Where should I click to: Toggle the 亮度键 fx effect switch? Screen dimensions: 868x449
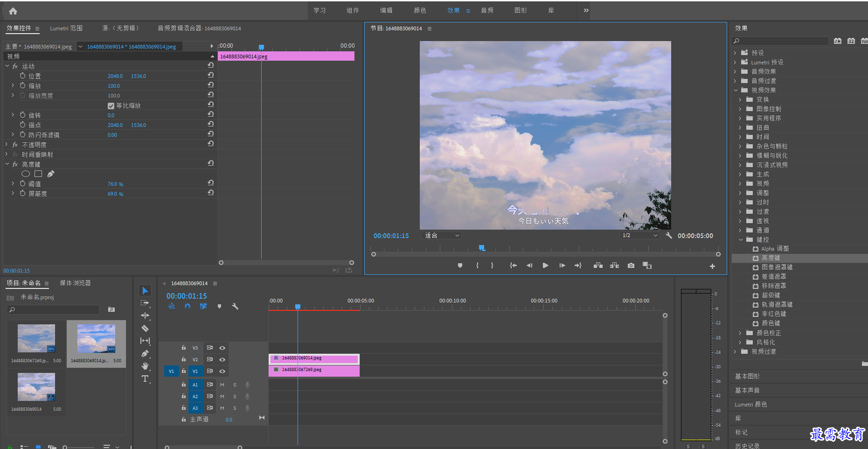tap(15, 164)
